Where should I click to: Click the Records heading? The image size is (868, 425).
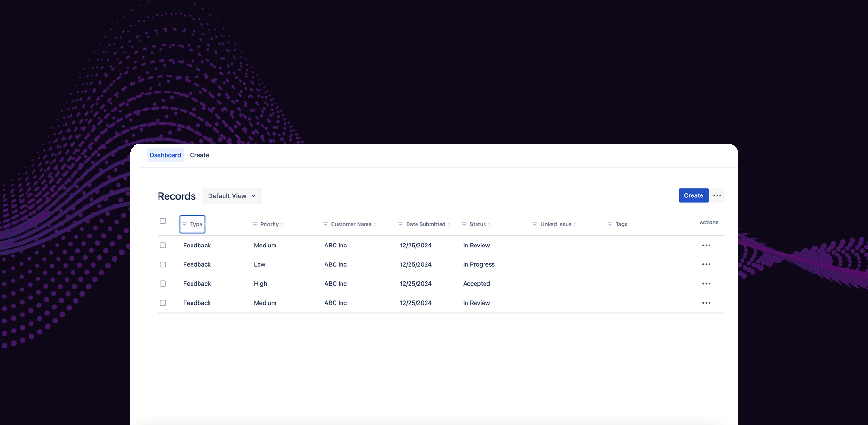point(176,196)
